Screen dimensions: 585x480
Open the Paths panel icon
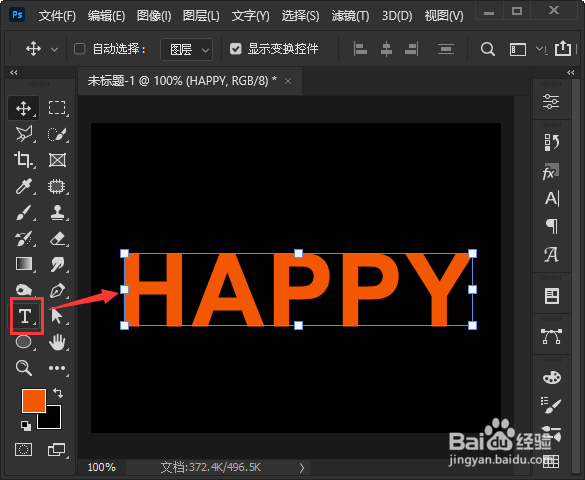point(551,336)
